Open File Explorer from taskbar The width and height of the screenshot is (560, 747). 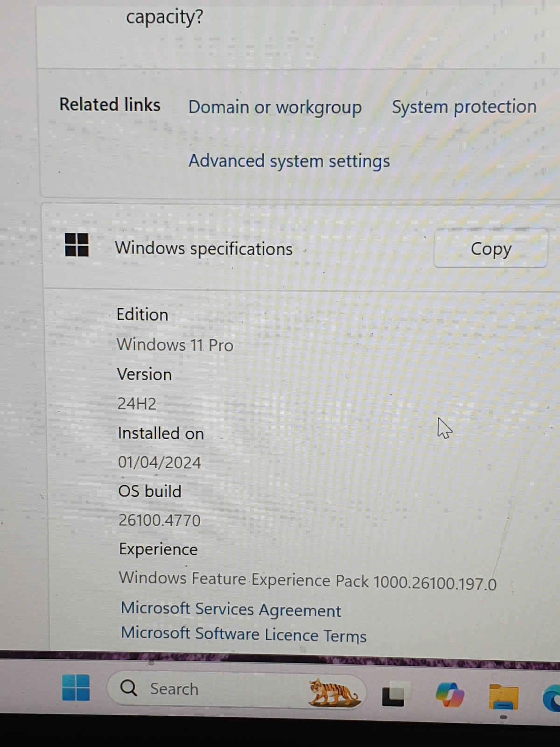pyautogui.click(x=504, y=698)
